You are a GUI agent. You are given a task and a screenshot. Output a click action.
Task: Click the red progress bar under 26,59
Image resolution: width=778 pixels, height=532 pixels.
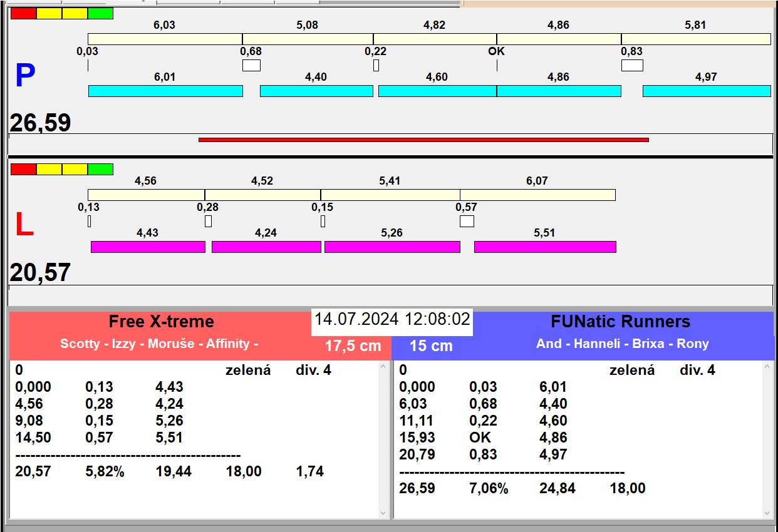(423, 140)
